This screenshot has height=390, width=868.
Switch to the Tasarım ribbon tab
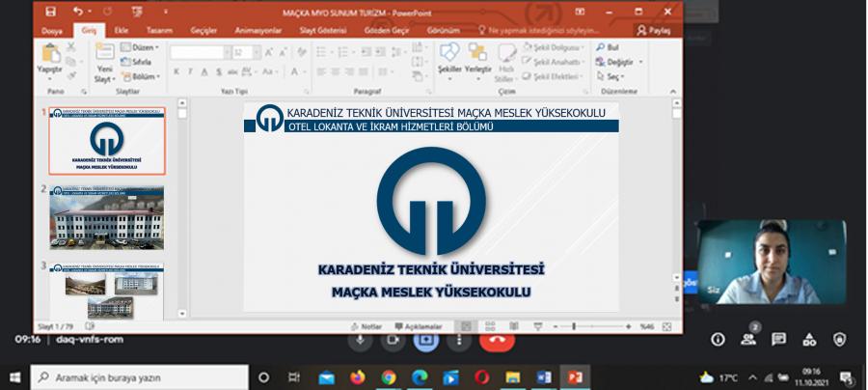click(158, 31)
